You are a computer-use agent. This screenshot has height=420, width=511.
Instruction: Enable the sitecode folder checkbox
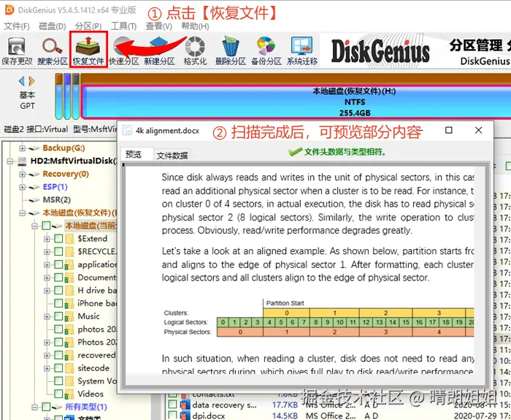(x=58, y=368)
